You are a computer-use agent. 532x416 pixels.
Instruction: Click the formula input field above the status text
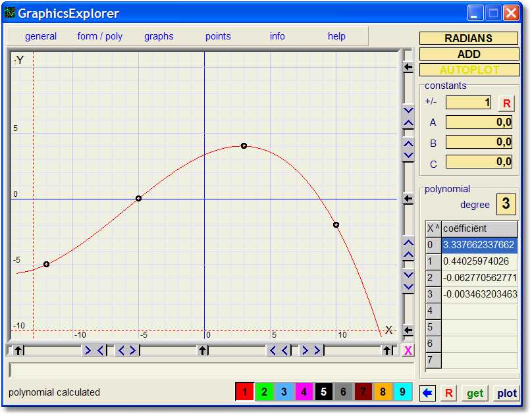[x=211, y=370]
